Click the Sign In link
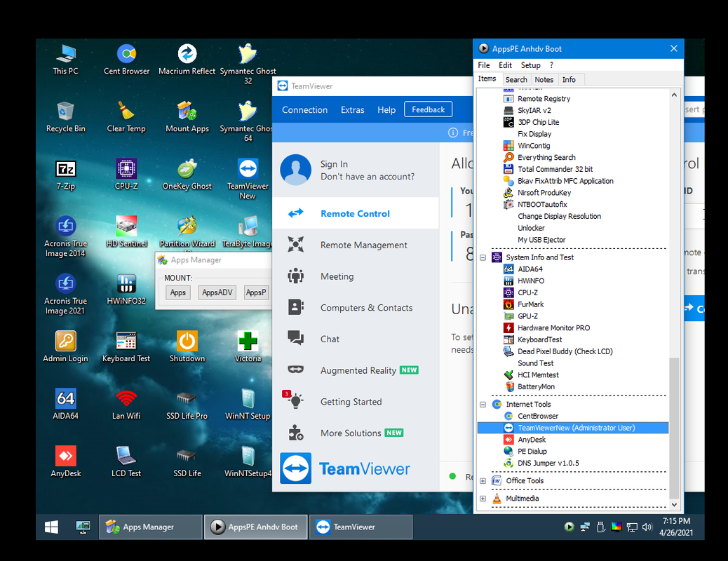This screenshot has height=561, width=728. 334,164
